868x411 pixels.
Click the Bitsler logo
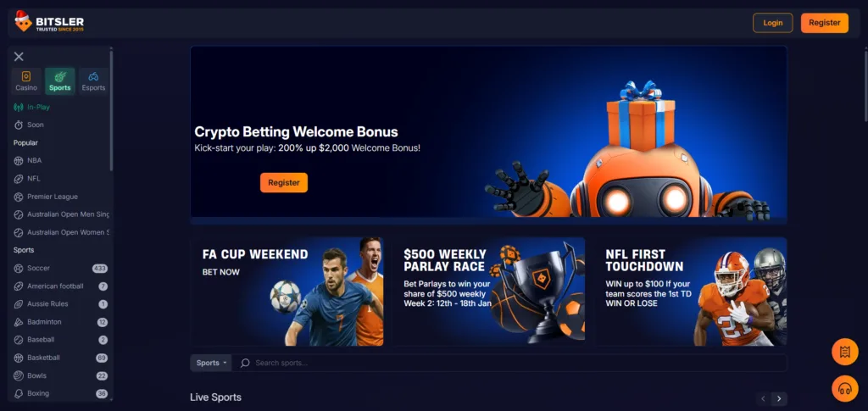click(x=49, y=22)
